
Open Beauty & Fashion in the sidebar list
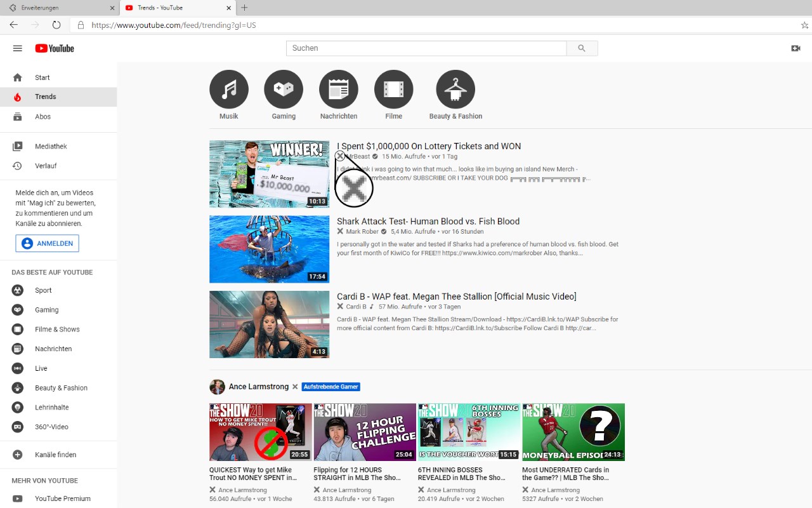tap(58, 388)
